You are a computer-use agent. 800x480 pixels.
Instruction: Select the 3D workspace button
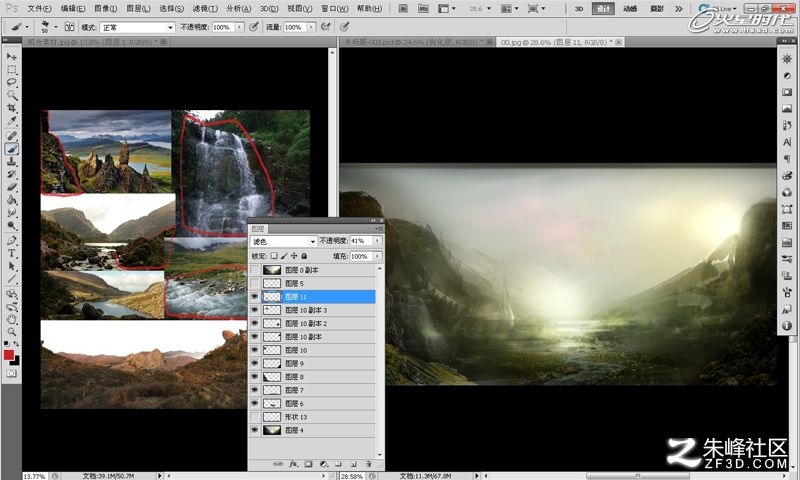[x=579, y=9]
